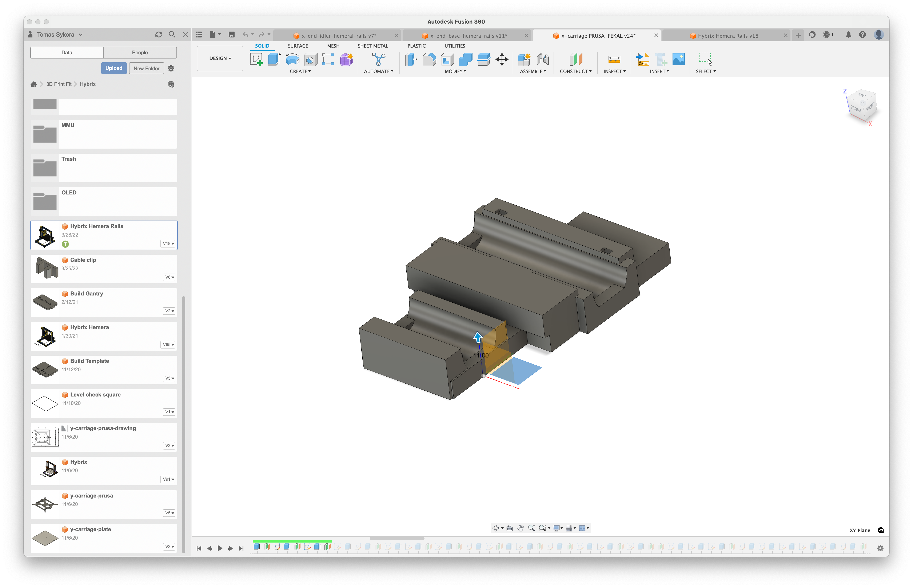
Task: Select the Move/Copy tool
Action: click(x=502, y=59)
